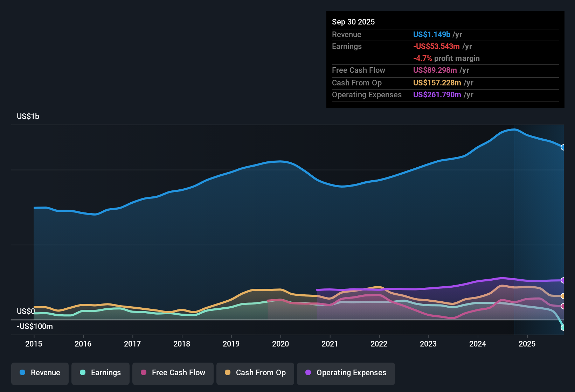Select the Operating Expenses endpoint marker

[x=563, y=280]
